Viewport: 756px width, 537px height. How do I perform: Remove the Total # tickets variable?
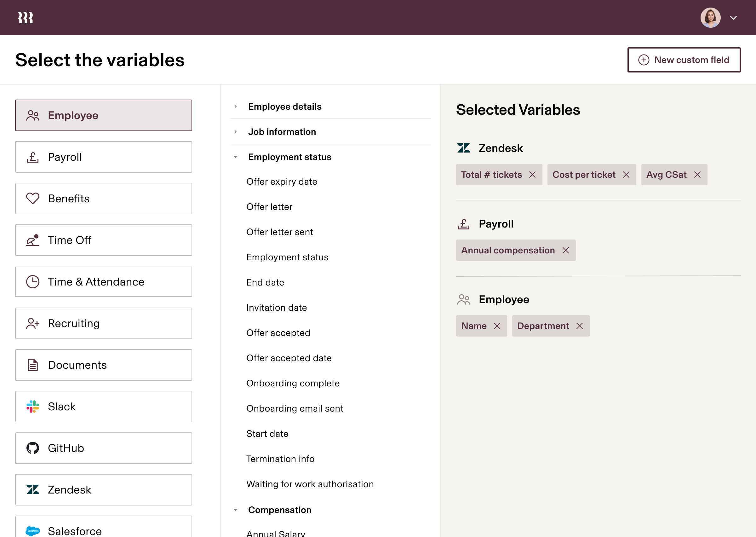tap(532, 175)
